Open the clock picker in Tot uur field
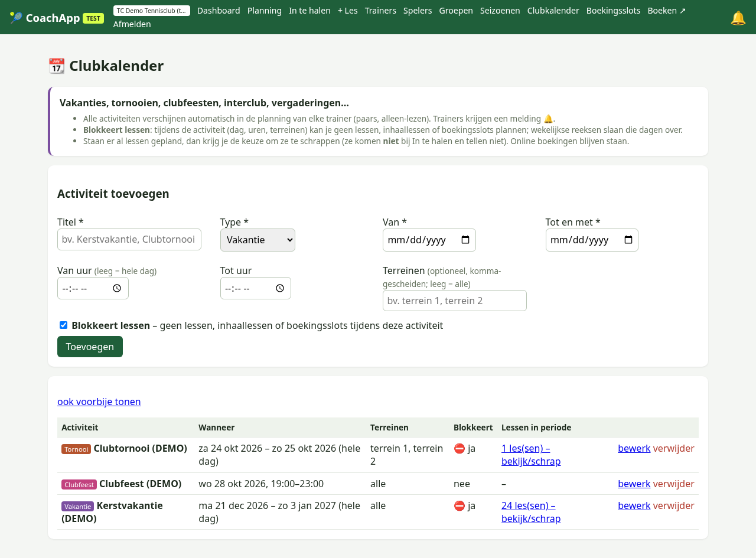The height and width of the screenshot is (558, 756). point(280,288)
